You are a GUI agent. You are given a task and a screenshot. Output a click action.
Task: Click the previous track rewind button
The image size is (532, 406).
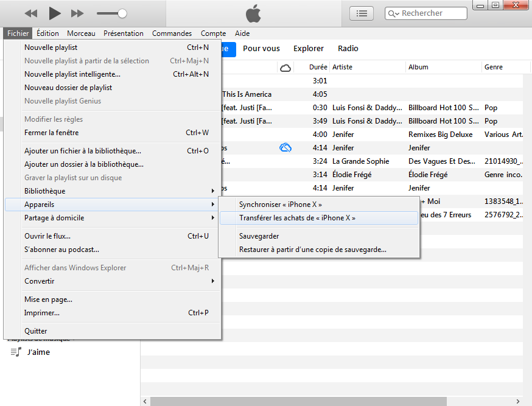[x=31, y=13]
